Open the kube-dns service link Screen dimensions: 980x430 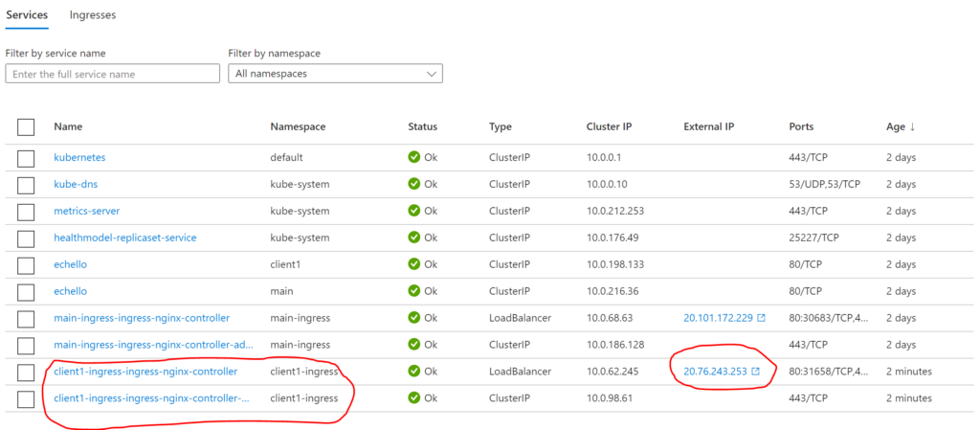pos(76,185)
